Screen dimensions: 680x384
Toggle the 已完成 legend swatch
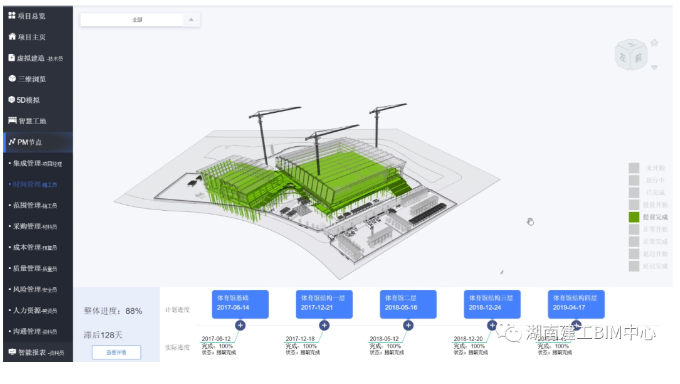click(x=634, y=192)
